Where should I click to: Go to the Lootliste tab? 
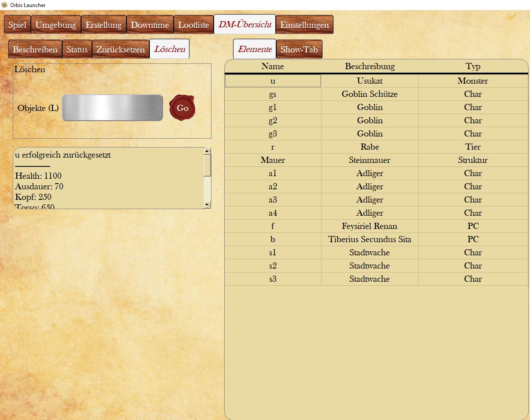(x=193, y=25)
